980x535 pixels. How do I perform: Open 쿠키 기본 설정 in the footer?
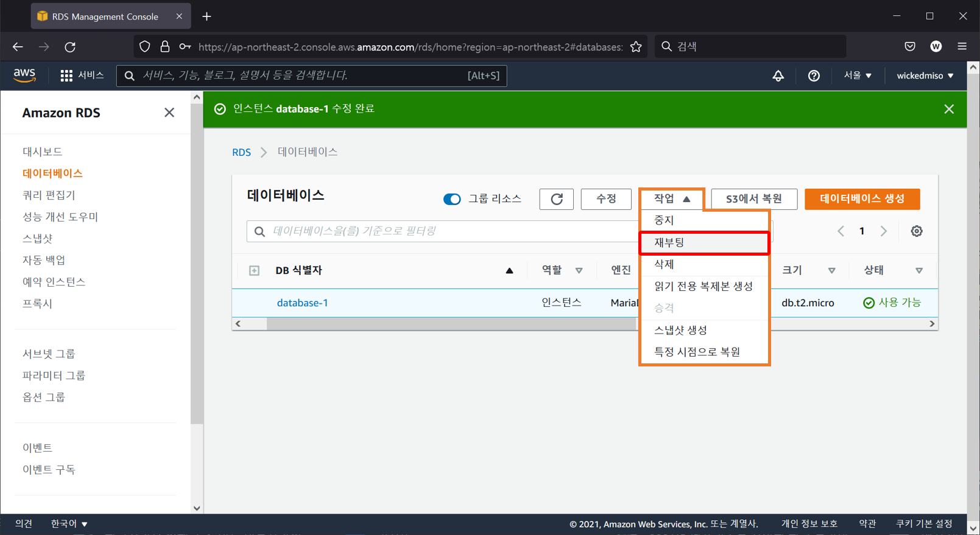coord(924,524)
